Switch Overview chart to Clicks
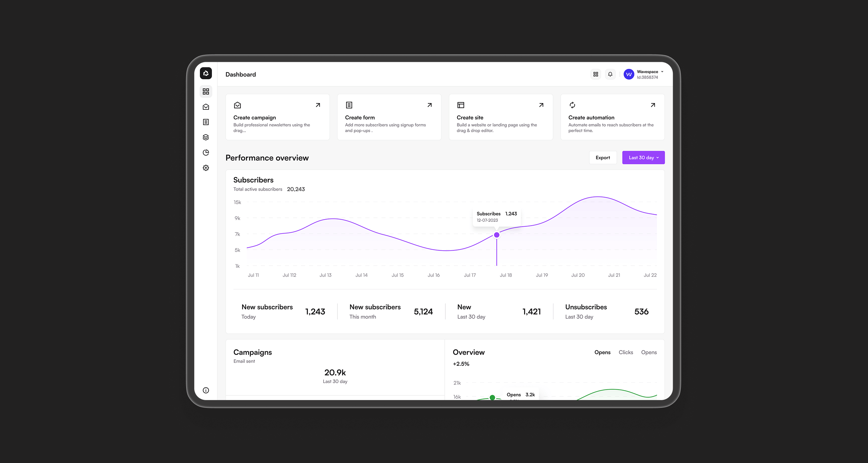The height and width of the screenshot is (463, 868). click(626, 352)
